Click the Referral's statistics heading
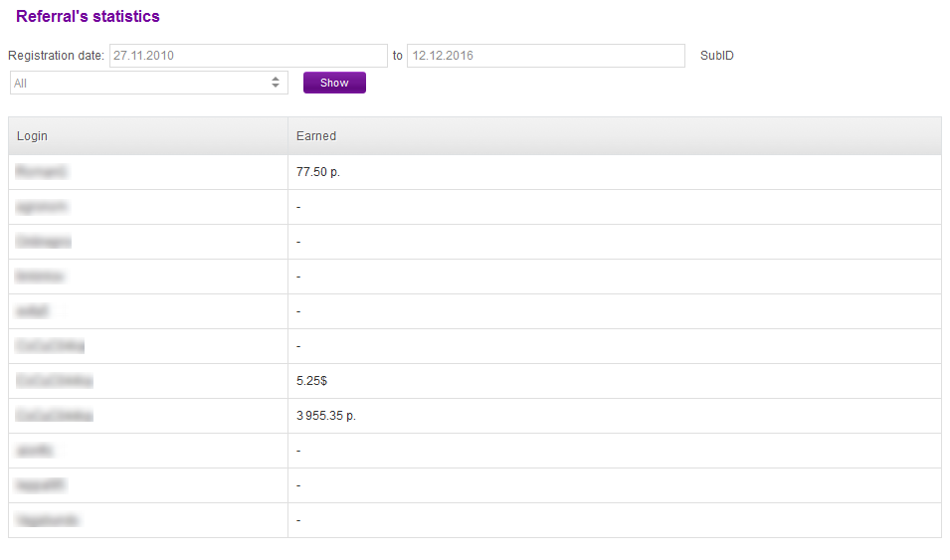Image resolution: width=950 pixels, height=560 pixels. [88, 17]
